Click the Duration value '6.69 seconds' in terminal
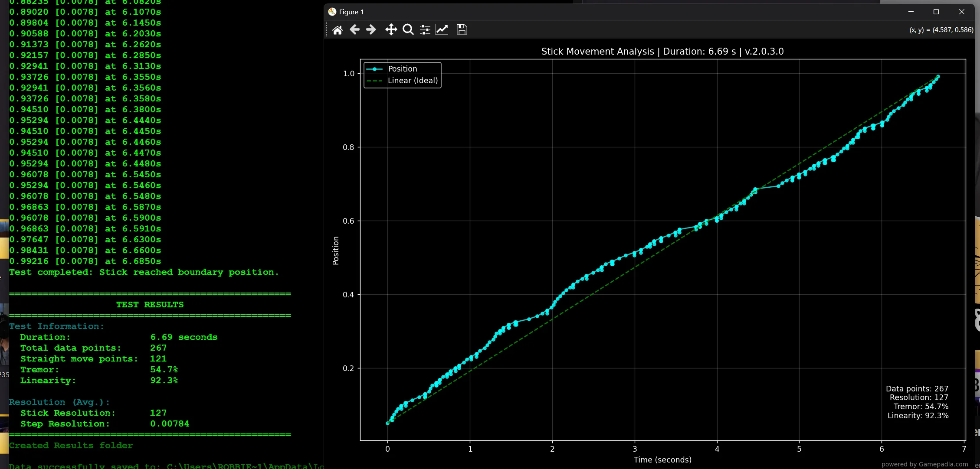This screenshot has height=469, width=980. [184, 337]
